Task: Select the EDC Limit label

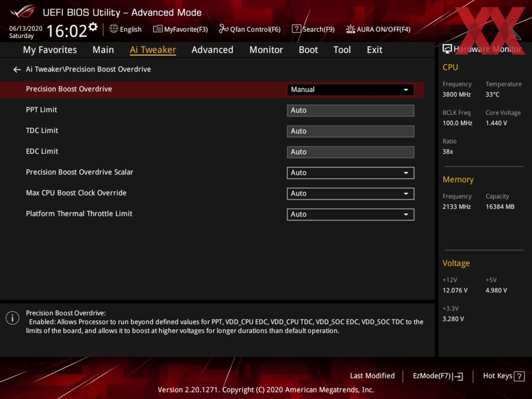Action: 42,151
